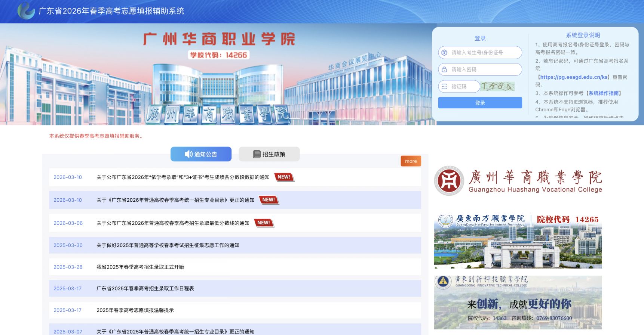644x335 pixels.
Task: Click the red notice 本系统仅提供春季高考志愿填报辅助服务
Action: [x=96, y=136]
